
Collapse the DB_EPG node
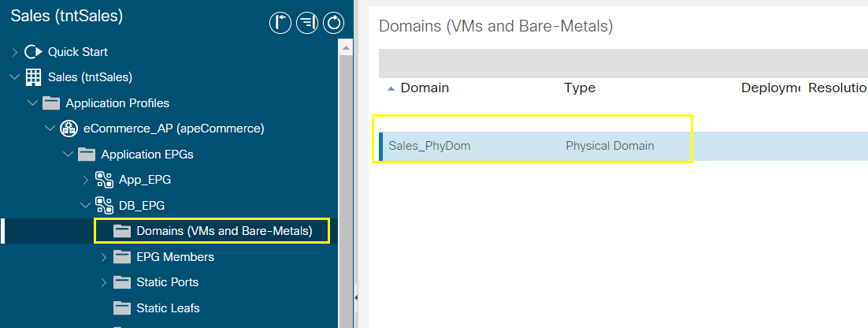86,206
